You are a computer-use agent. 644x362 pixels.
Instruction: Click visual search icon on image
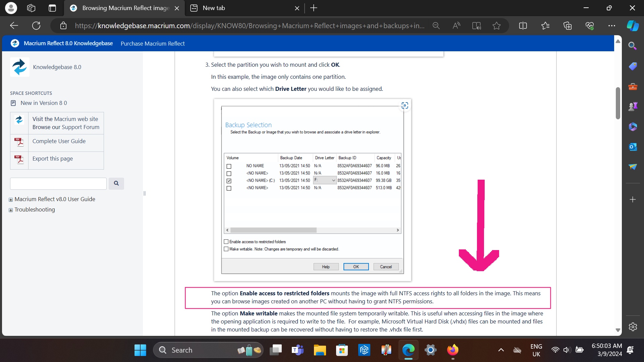(405, 106)
